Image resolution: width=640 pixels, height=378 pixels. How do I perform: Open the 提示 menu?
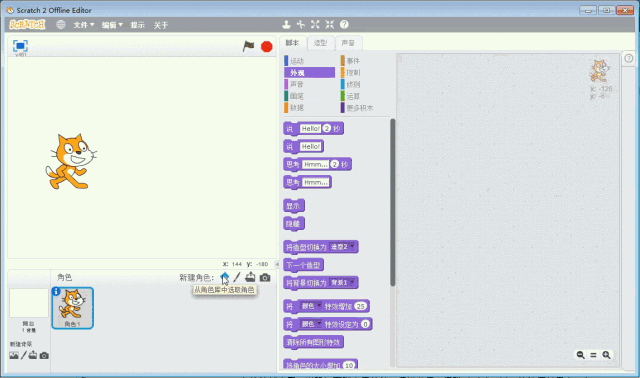tap(138, 25)
